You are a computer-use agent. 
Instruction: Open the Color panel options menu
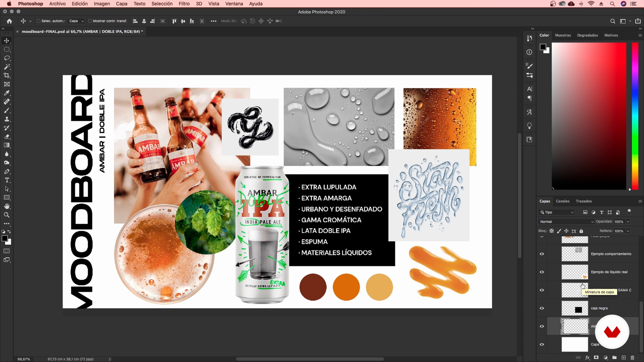coord(640,36)
